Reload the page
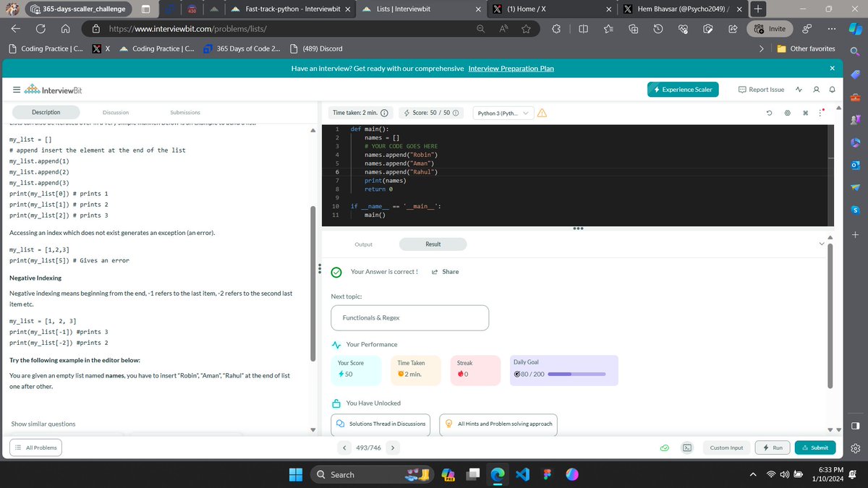 [41, 29]
